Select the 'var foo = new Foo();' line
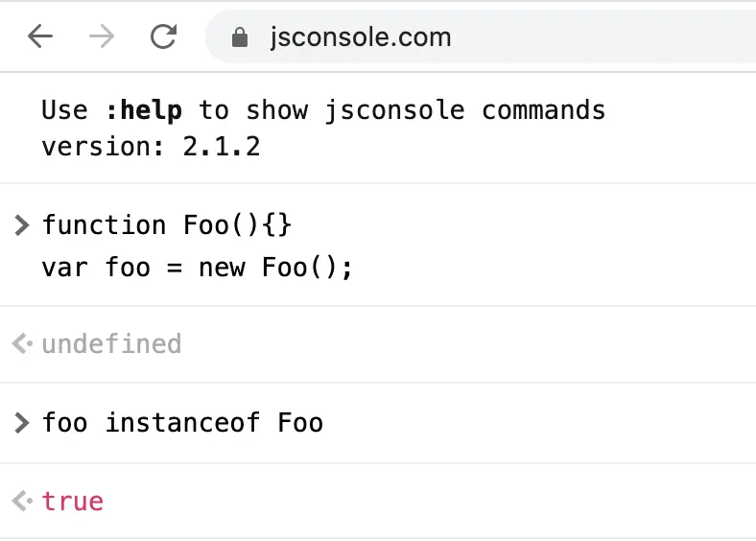The height and width of the screenshot is (541, 756). [x=198, y=268]
